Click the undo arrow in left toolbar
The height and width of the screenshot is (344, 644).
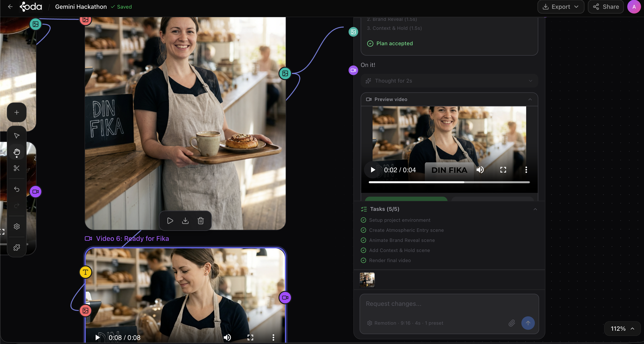(x=16, y=189)
